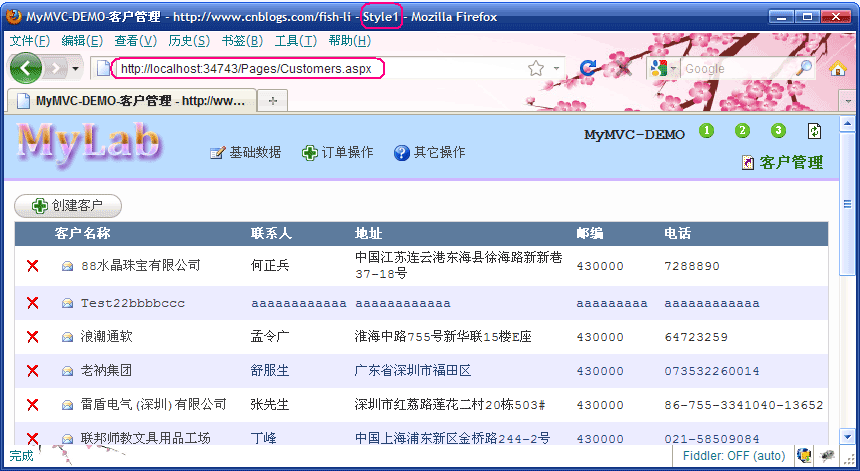Click the 创建客户 button

click(68, 206)
